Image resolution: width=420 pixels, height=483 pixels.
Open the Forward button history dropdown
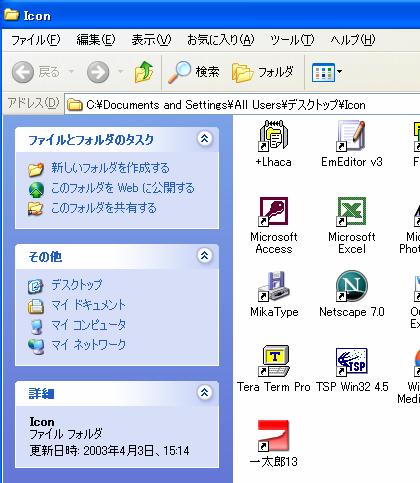[x=121, y=72]
